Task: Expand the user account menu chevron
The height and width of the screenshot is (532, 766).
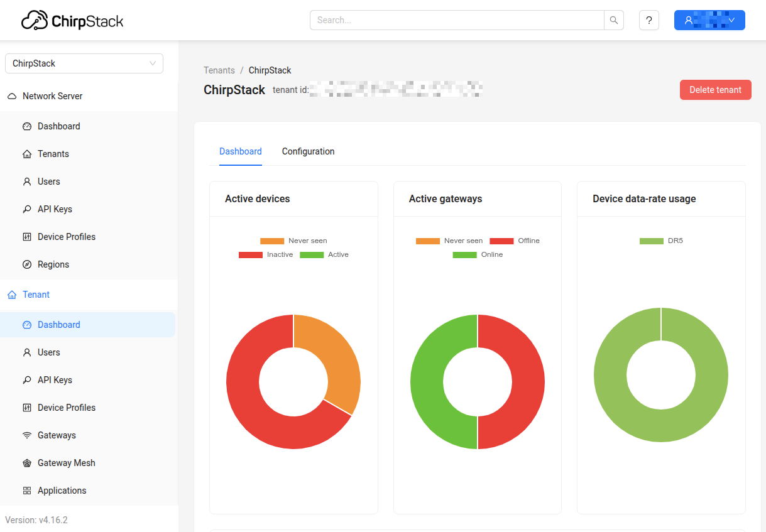Action: pyautogui.click(x=731, y=20)
